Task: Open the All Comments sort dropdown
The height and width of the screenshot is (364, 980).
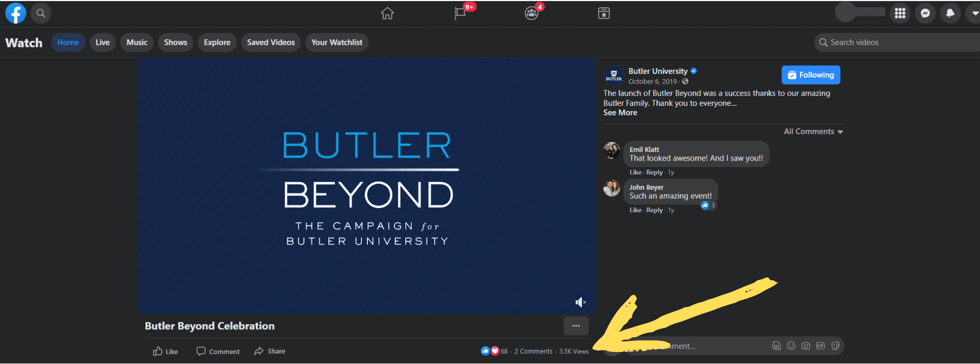Action: pyautogui.click(x=814, y=132)
